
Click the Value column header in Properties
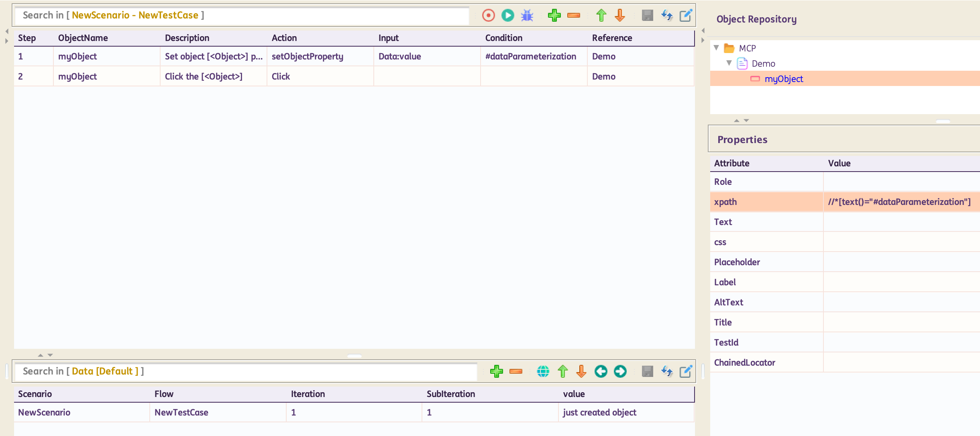(x=839, y=163)
